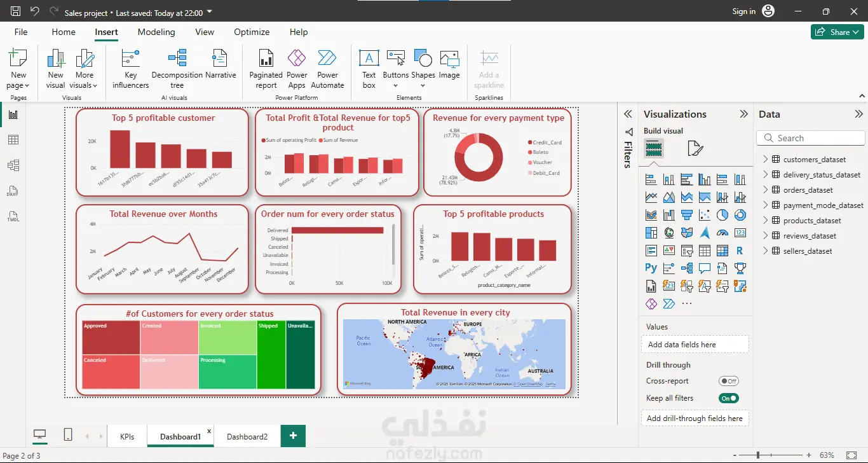868x463 pixels.
Task: Collapse the Visualizations pane
Action: click(x=743, y=114)
